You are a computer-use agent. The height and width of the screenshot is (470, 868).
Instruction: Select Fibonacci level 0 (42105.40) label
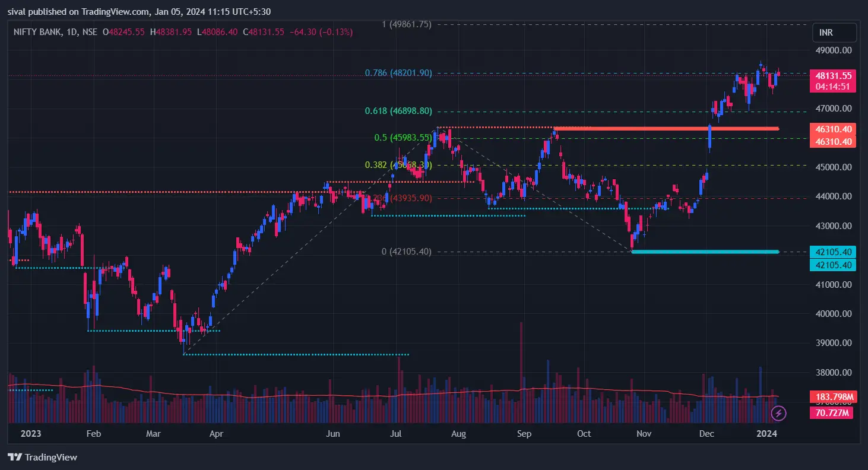click(x=407, y=252)
